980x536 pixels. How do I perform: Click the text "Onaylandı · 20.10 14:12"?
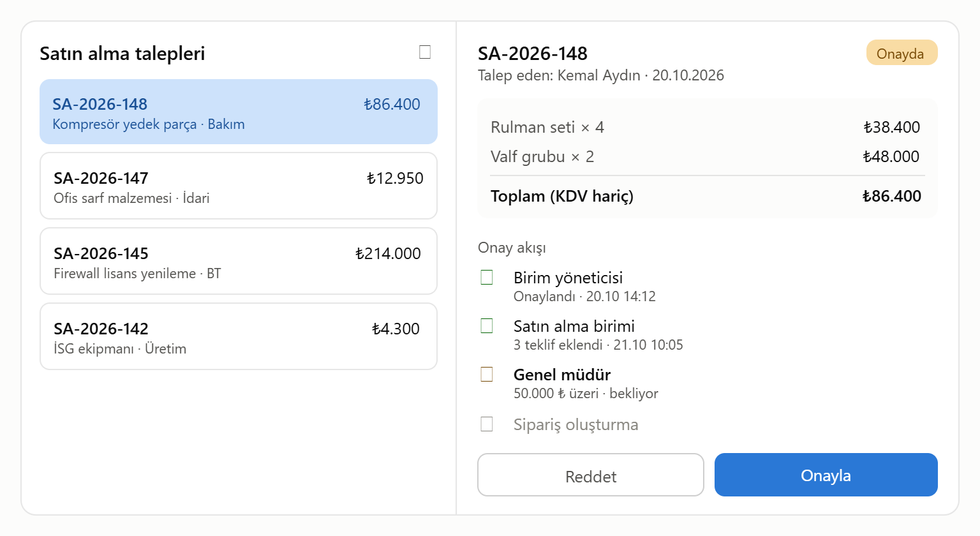584,296
